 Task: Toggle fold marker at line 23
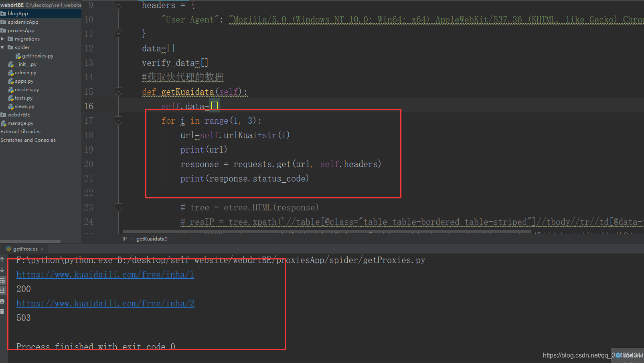[118, 207]
